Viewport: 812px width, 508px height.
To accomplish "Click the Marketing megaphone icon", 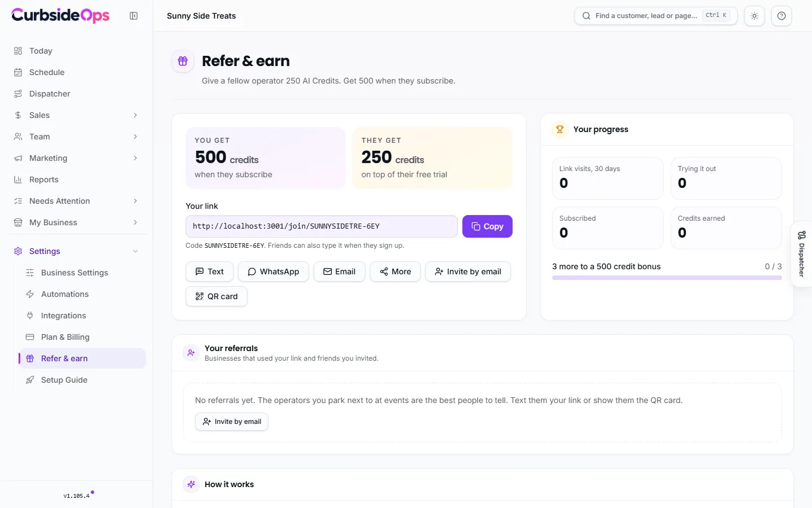I will 18,158.
